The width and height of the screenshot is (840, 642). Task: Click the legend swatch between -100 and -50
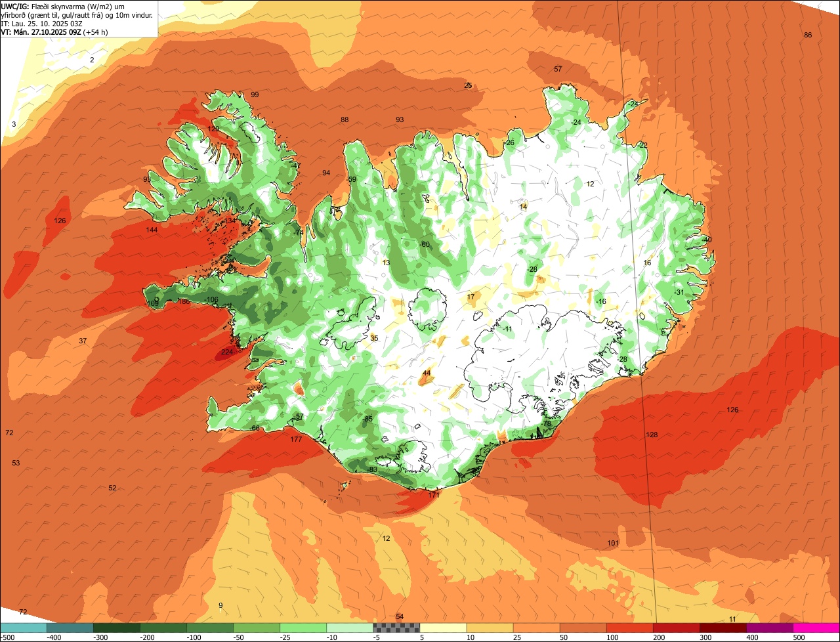click(x=210, y=628)
